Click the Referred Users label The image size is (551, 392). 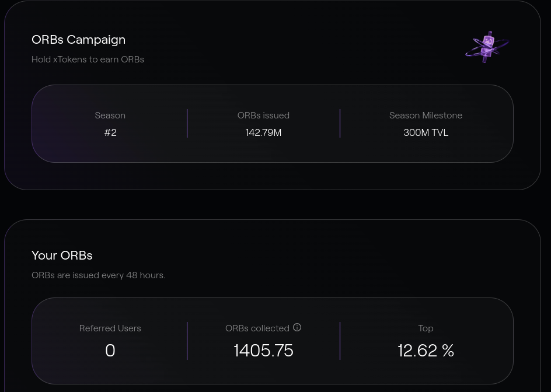pyautogui.click(x=110, y=328)
